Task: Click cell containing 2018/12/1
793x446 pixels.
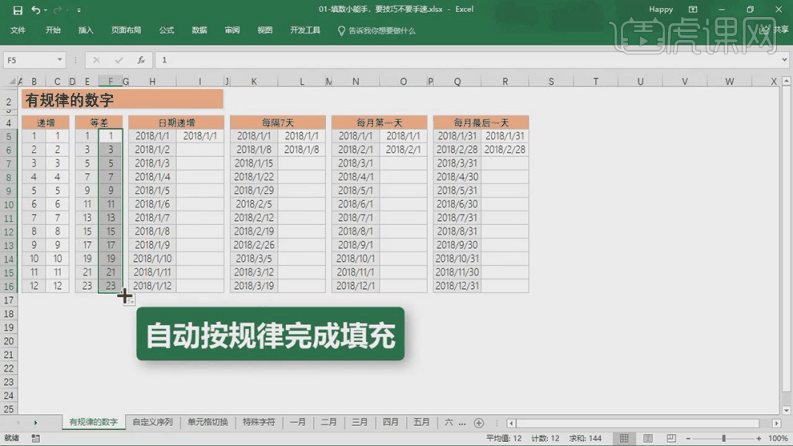Action: pos(356,286)
